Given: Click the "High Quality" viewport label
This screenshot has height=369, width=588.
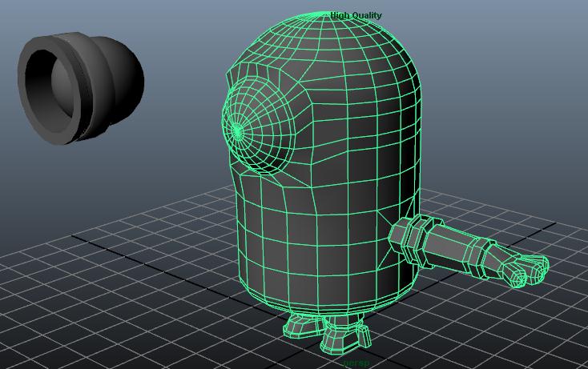Looking at the screenshot, I should coord(356,15).
